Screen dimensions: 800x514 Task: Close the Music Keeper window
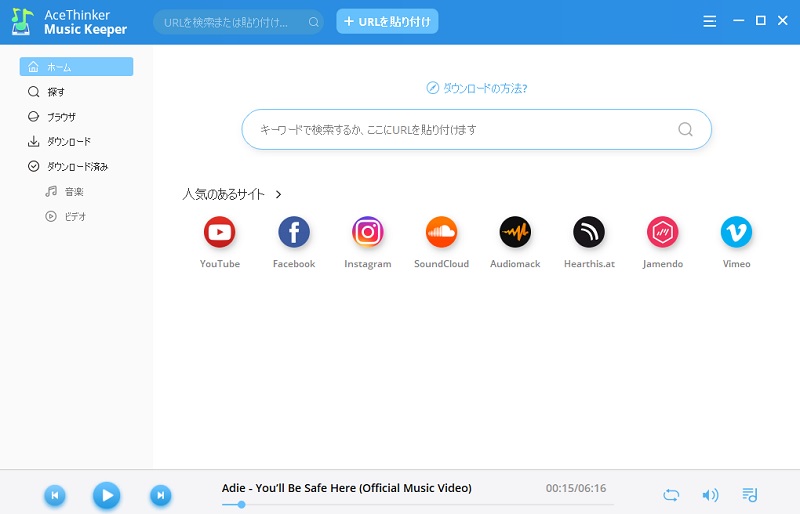click(x=783, y=20)
